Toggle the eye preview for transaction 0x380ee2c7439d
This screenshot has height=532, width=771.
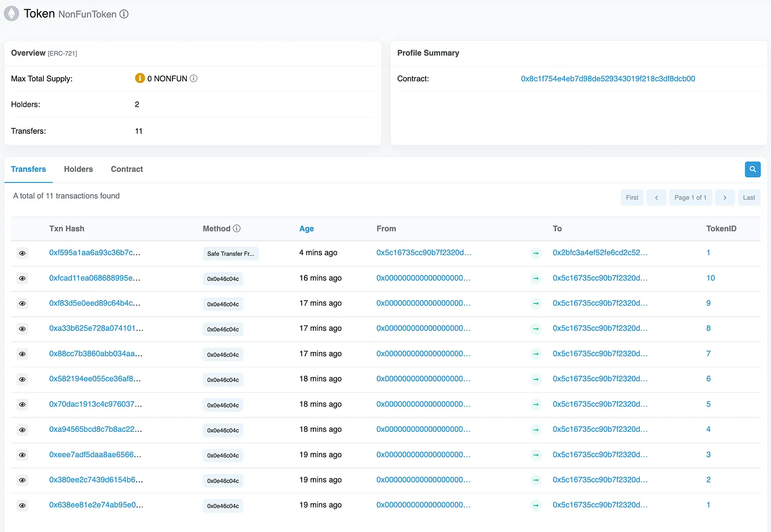[x=22, y=480]
